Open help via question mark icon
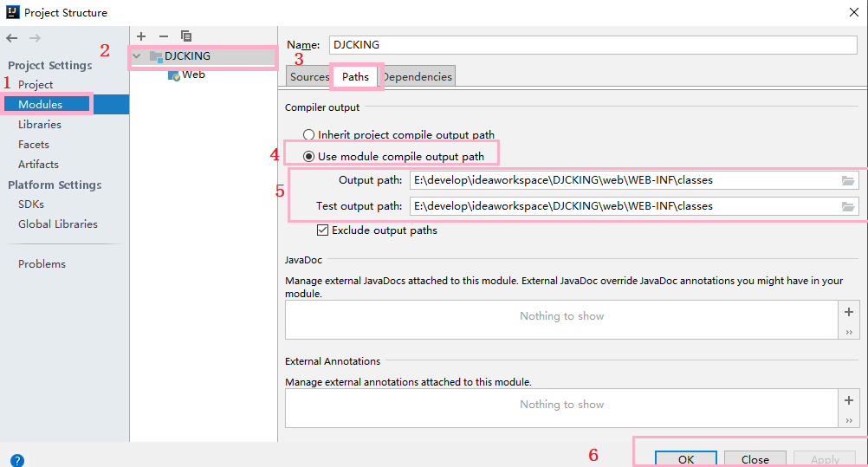Image resolution: width=868 pixels, height=467 pixels. (17, 460)
